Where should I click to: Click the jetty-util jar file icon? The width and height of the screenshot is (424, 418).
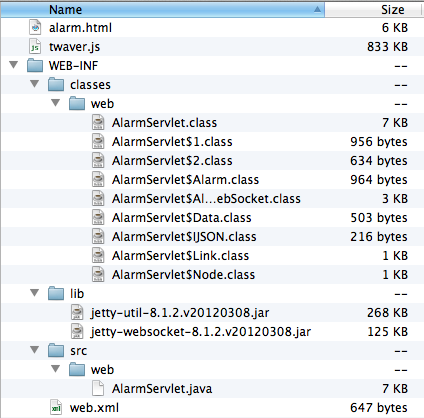pyautogui.click(x=77, y=313)
